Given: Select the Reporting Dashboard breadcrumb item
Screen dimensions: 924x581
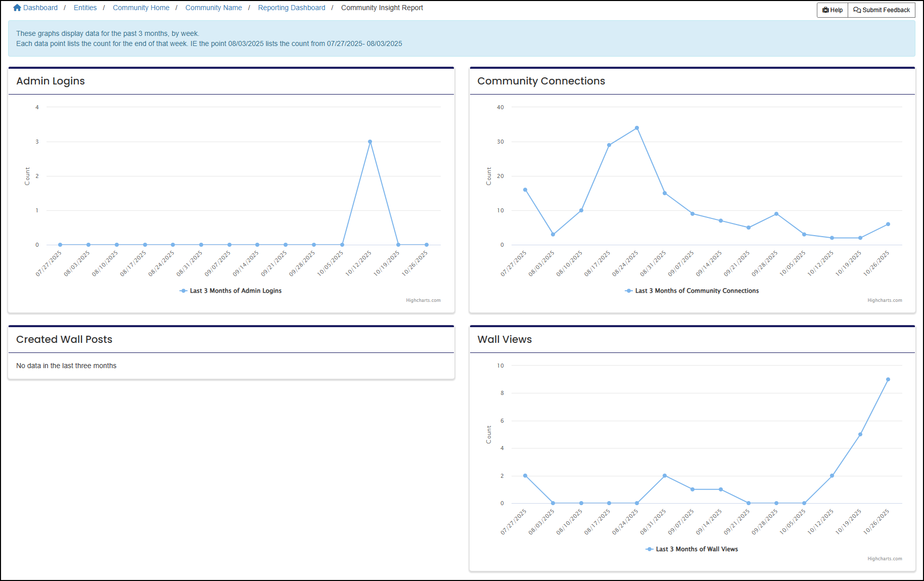Looking at the screenshot, I should (x=291, y=7).
